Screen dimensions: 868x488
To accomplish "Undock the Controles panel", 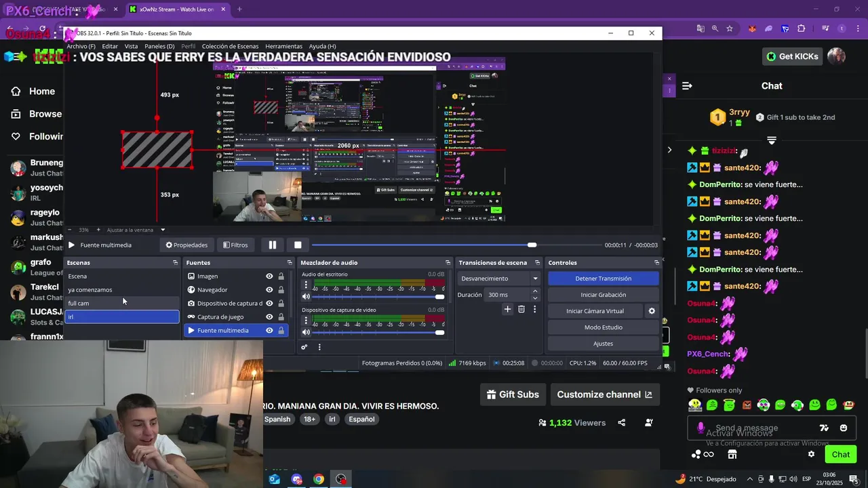I will (656, 262).
